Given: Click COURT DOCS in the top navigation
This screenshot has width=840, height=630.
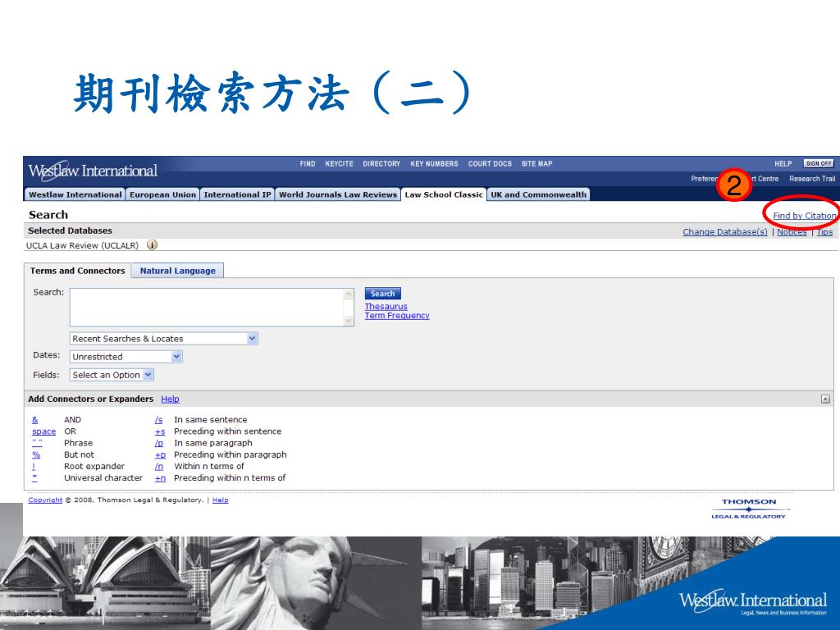Looking at the screenshot, I should pos(490,163).
